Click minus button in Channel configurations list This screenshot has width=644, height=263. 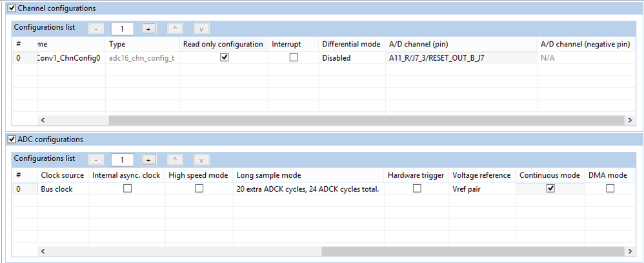[x=95, y=28]
